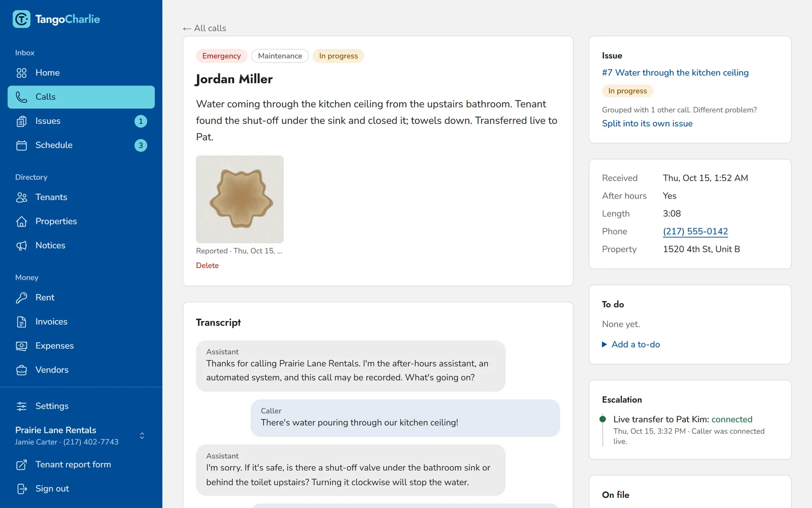812x508 pixels.
Task: Expand the Prairie Lane Rentals account switcher
Action: pos(142,436)
